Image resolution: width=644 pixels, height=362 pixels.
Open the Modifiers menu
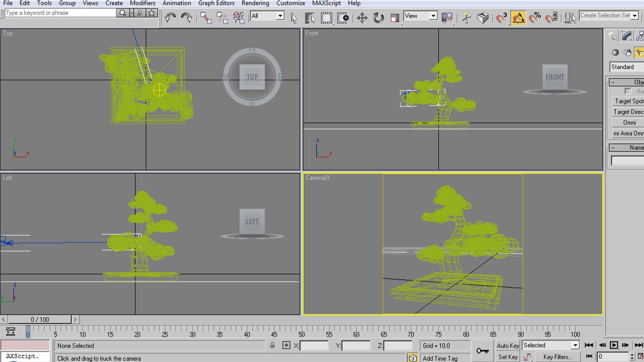[143, 3]
